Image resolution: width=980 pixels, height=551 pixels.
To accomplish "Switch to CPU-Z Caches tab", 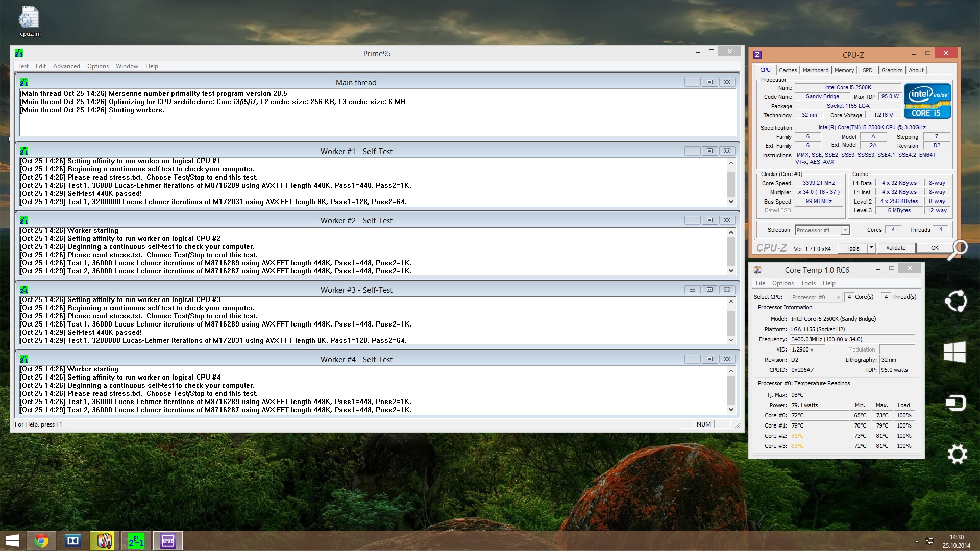I will point(788,70).
